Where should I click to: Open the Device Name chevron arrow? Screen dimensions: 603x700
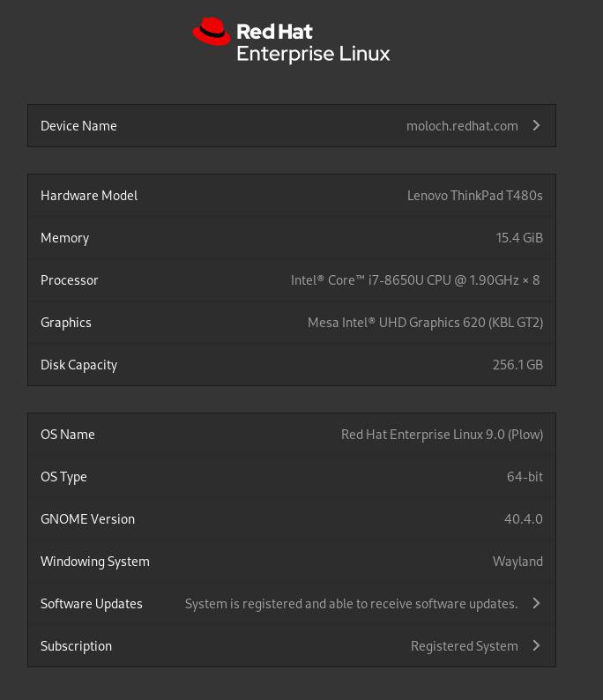click(x=536, y=125)
